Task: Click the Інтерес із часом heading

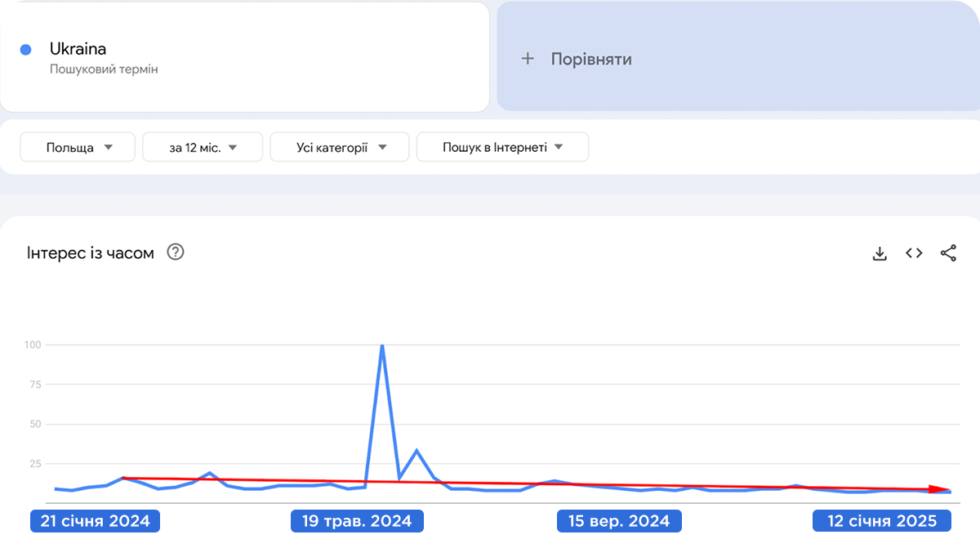Action: point(90,253)
